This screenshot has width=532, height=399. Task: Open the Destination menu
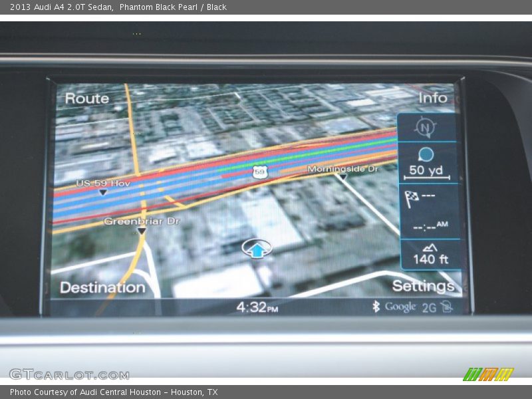[x=103, y=287]
